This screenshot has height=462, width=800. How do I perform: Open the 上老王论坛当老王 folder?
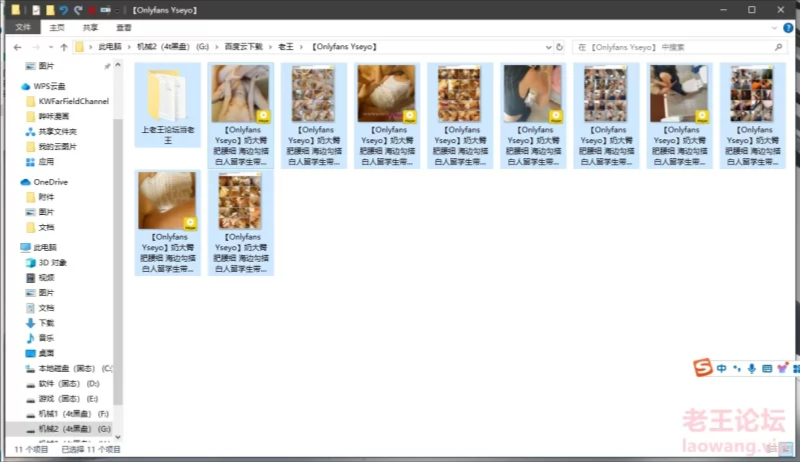(x=167, y=106)
